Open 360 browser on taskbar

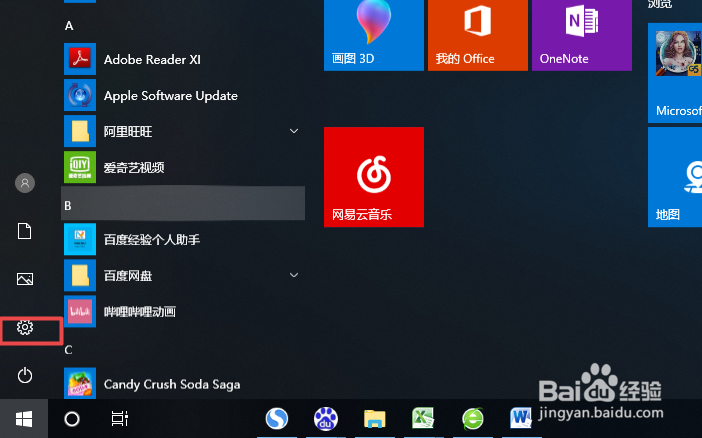tap(473, 419)
